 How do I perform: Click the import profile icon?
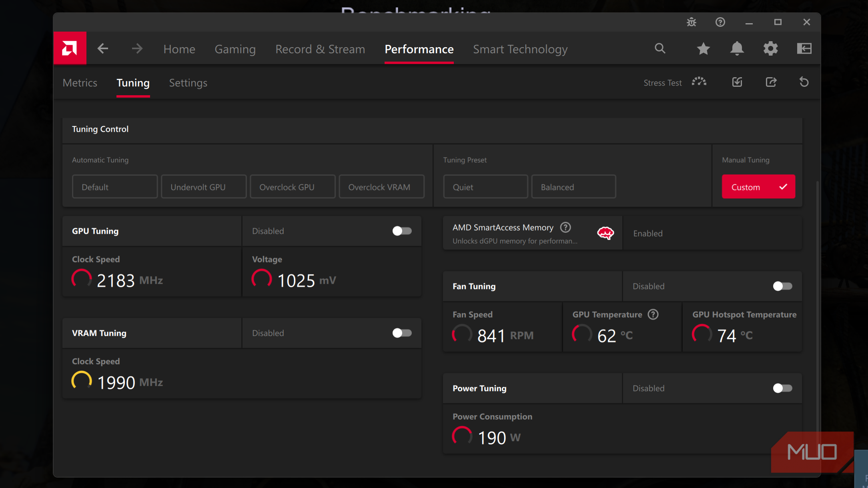(737, 82)
